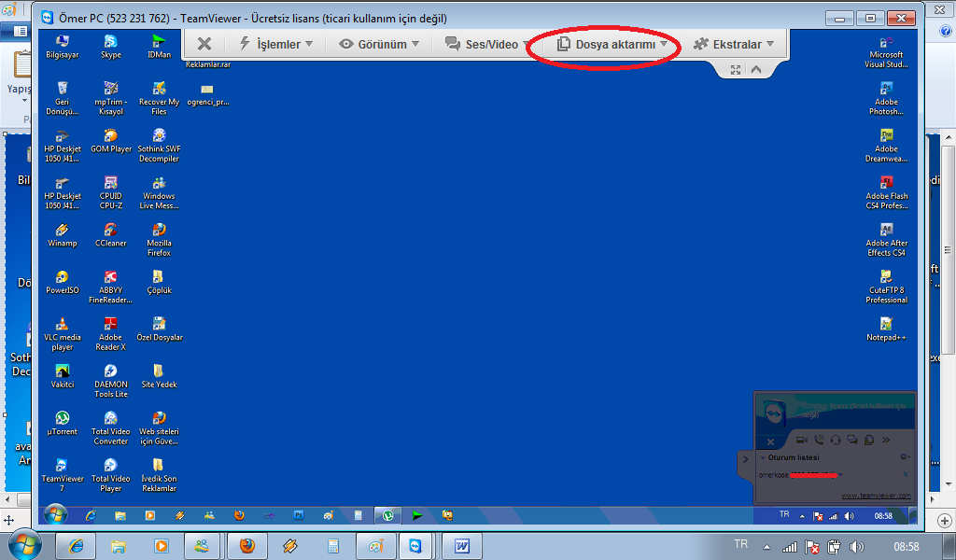Select the Vakitci desktop icon
The width and height of the screenshot is (956, 560).
pos(63,376)
